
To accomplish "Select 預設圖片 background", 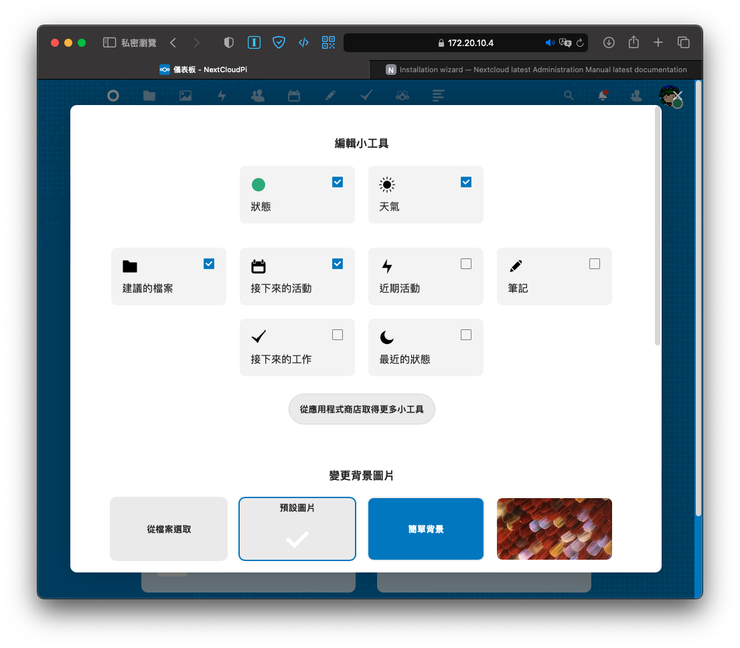I will pos(297,529).
